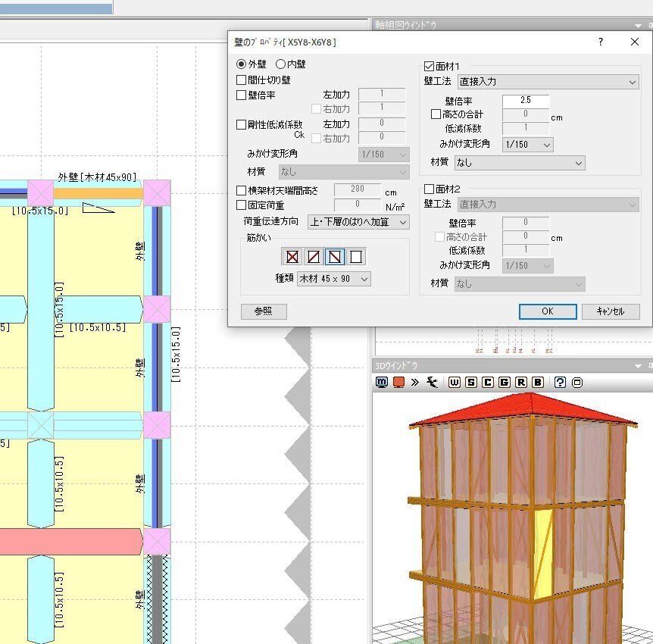Viewport: 653px width, 644px height.
Task: Close the 壁のプロパティ dialog
Action: coord(635,42)
